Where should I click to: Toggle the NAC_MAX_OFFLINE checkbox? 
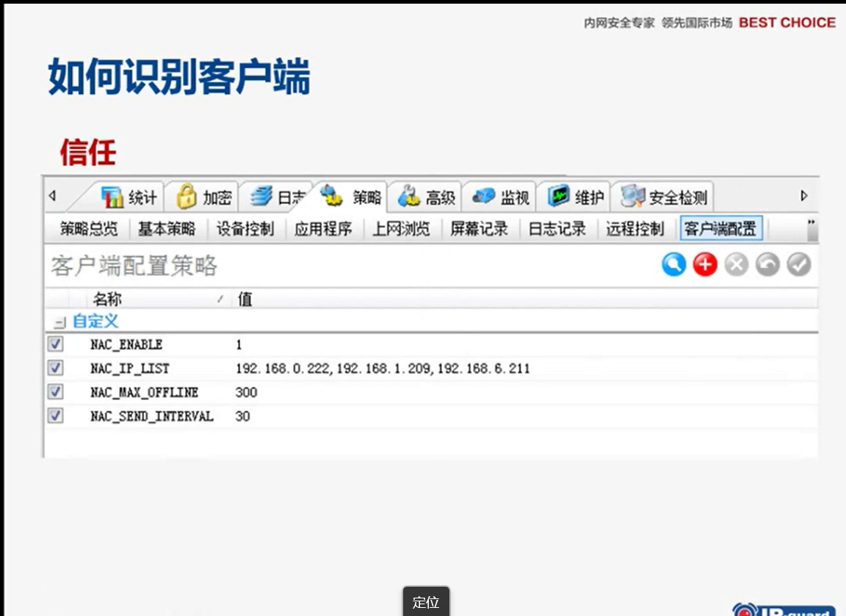(x=55, y=392)
